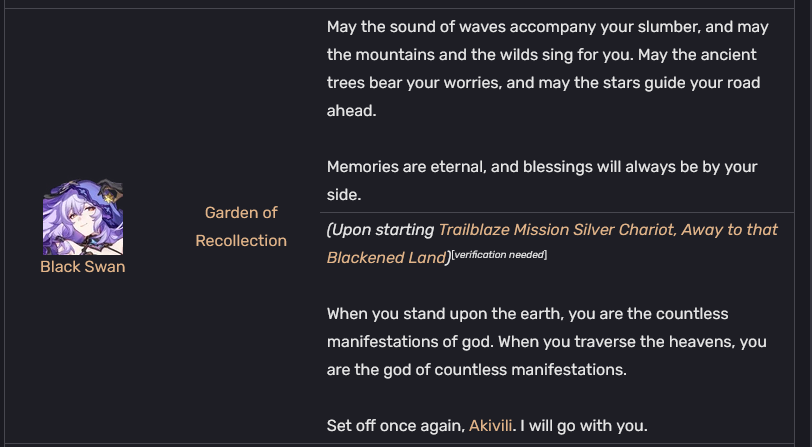812x447 pixels.
Task: Click the lone word 'side.'
Action: click(x=344, y=195)
